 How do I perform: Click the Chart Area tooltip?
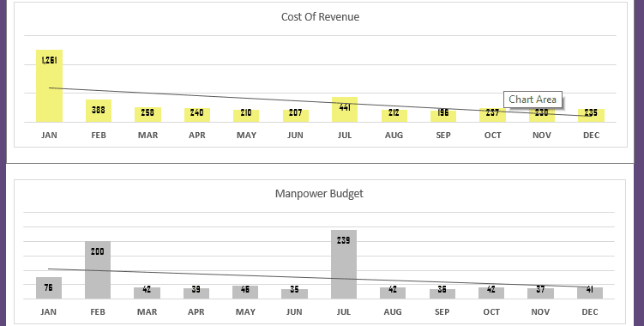[533, 100]
